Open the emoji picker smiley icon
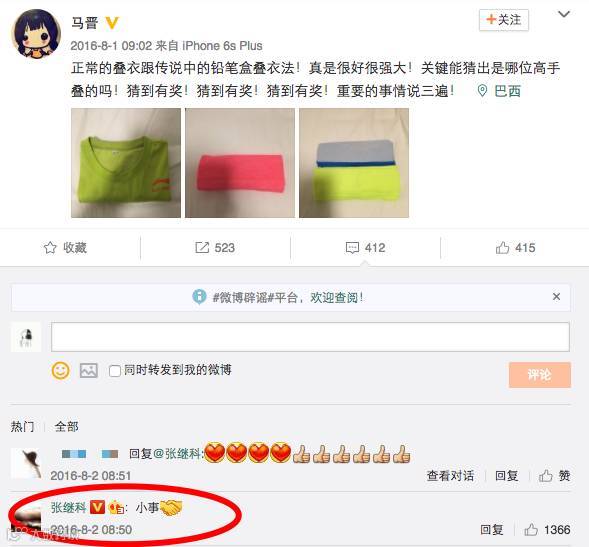The image size is (589, 547). click(60, 371)
